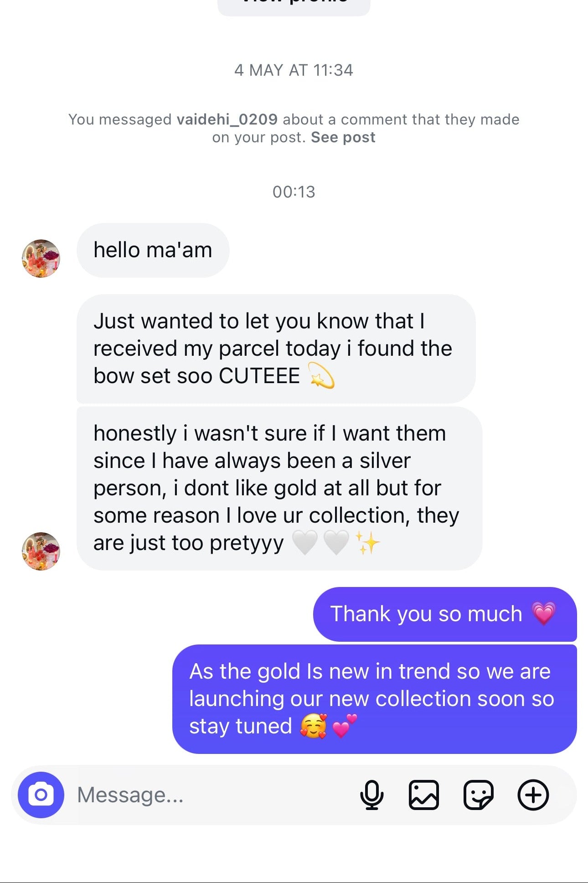Tap the 'bow set soo CUTEEE' message
The image size is (588, 883).
coord(275,349)
